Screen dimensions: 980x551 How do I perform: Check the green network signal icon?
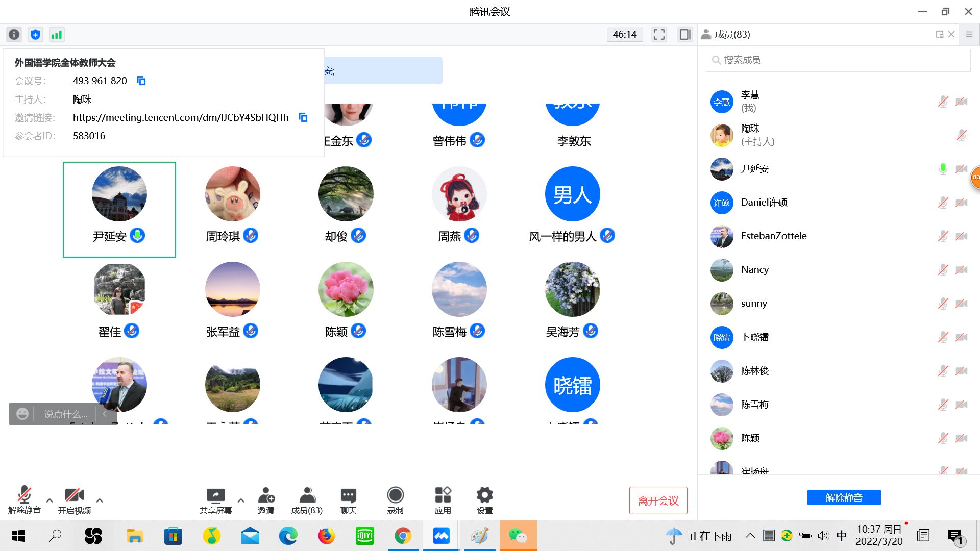[56, 34]
